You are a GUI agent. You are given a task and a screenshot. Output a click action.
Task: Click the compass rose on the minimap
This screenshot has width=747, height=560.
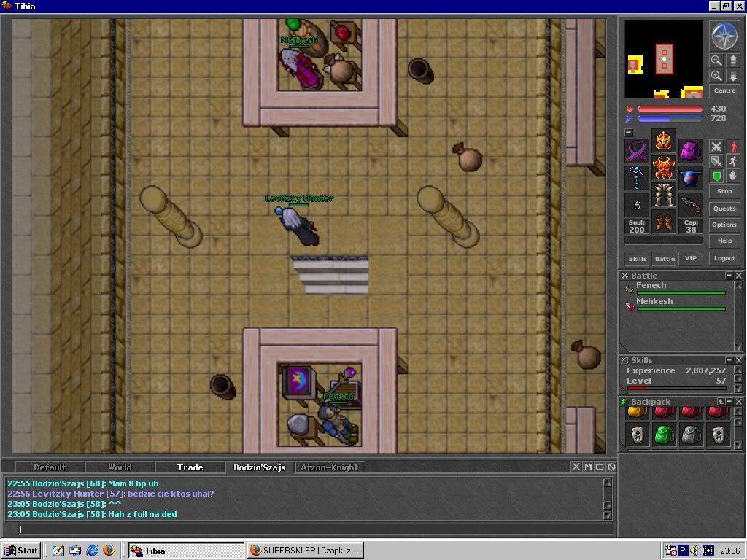[x=724, y=36]
